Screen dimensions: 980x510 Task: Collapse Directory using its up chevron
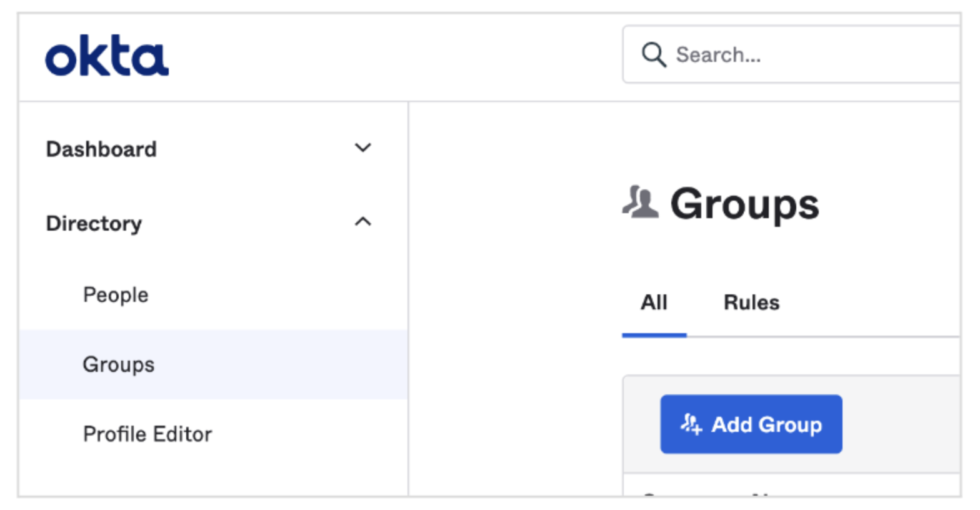point(363,222)
